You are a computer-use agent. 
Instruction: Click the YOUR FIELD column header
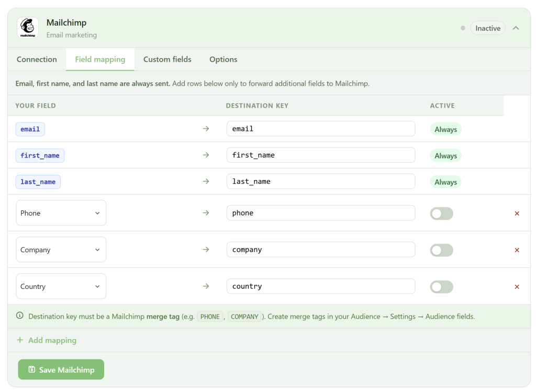coord(36,106)
